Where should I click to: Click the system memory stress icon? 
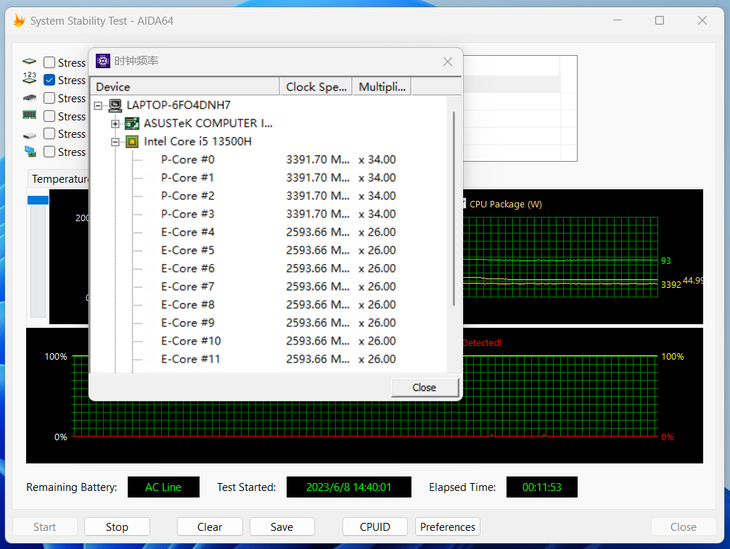coord(29,115)
